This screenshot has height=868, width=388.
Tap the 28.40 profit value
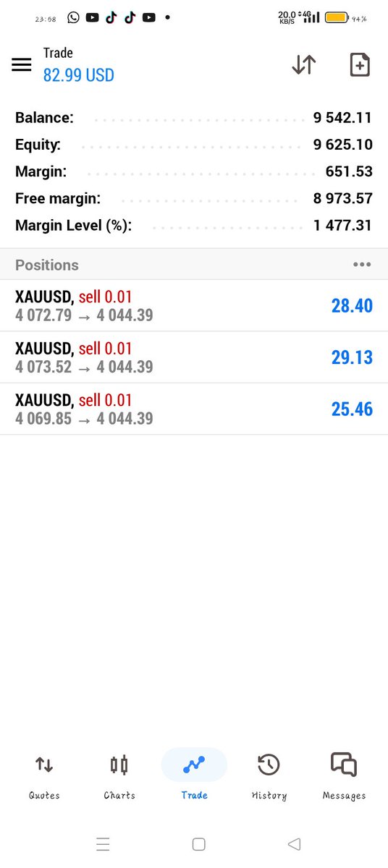pyautogui.click(x=352, y=306)
